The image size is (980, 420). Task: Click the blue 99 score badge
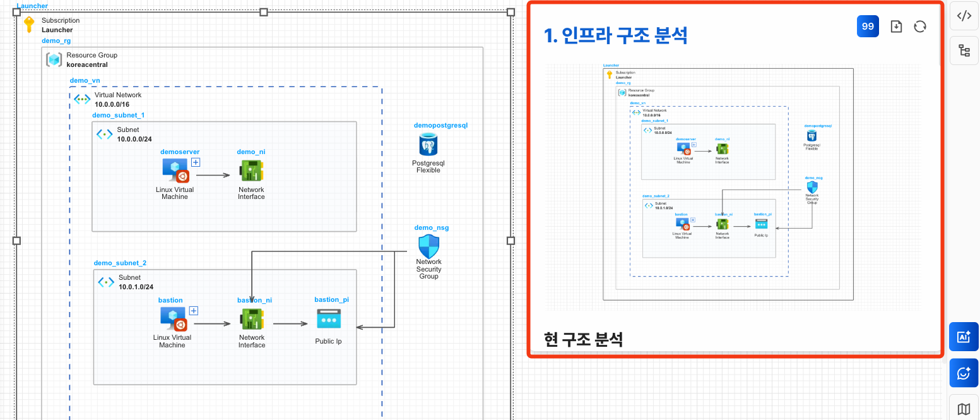pyautogui.click(x=868, y=26)
